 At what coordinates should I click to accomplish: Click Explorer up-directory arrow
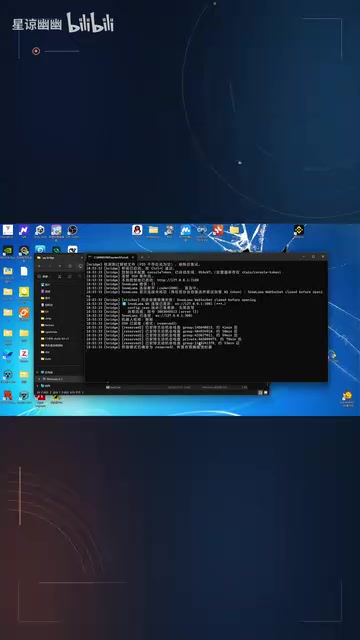60,266
